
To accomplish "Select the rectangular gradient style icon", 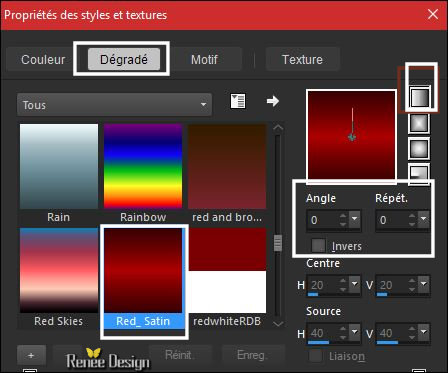I will point(419,123).
